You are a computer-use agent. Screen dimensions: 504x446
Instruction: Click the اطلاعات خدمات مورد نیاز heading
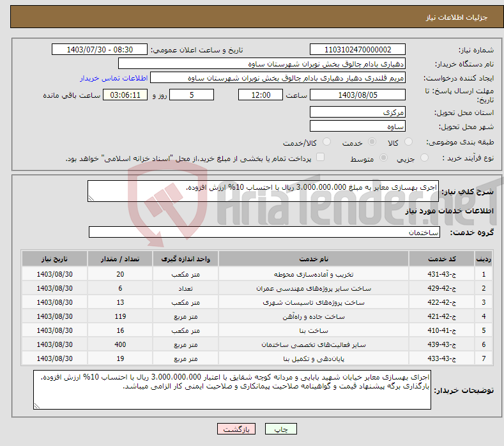pyautogui.click(x=449, y=211)
